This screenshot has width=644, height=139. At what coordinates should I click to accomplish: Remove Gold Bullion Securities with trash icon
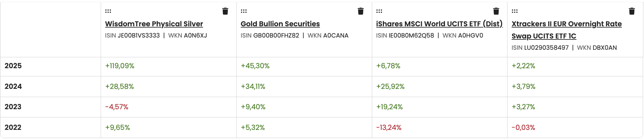(x=361, y=11)
